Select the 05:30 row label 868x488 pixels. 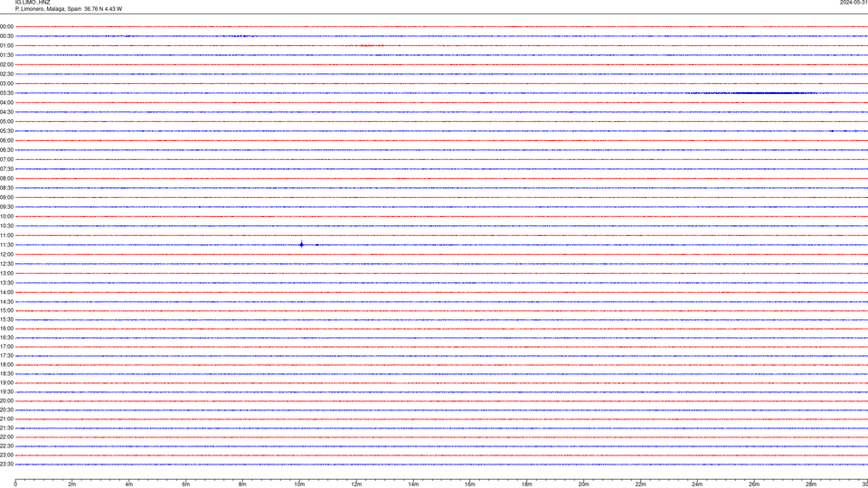6,131
